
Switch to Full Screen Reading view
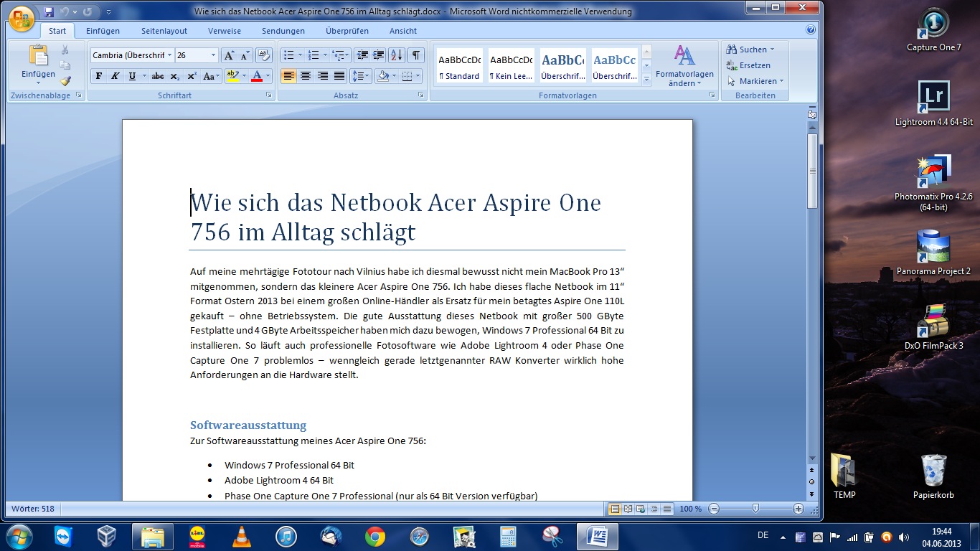pyautogui.click(x=628, y=509)
